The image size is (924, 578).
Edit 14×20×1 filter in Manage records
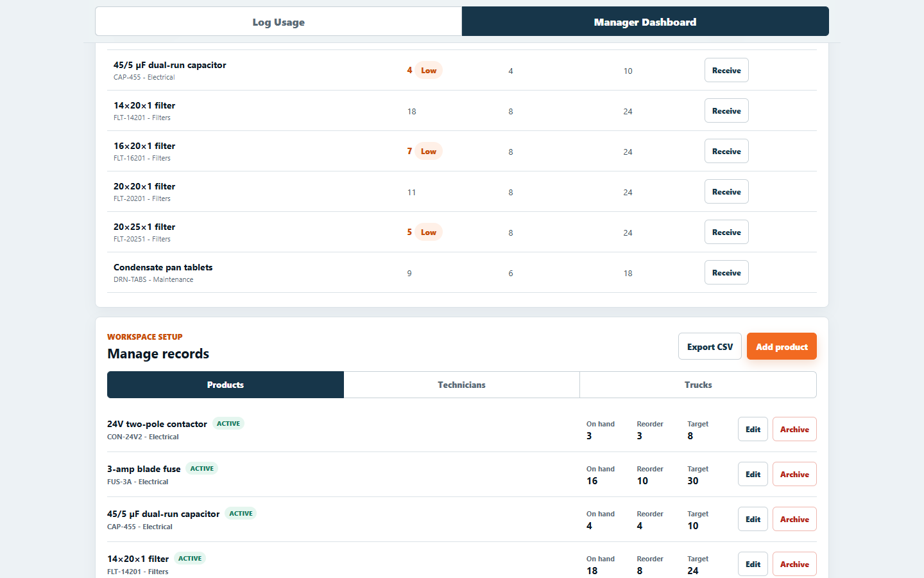753,565
